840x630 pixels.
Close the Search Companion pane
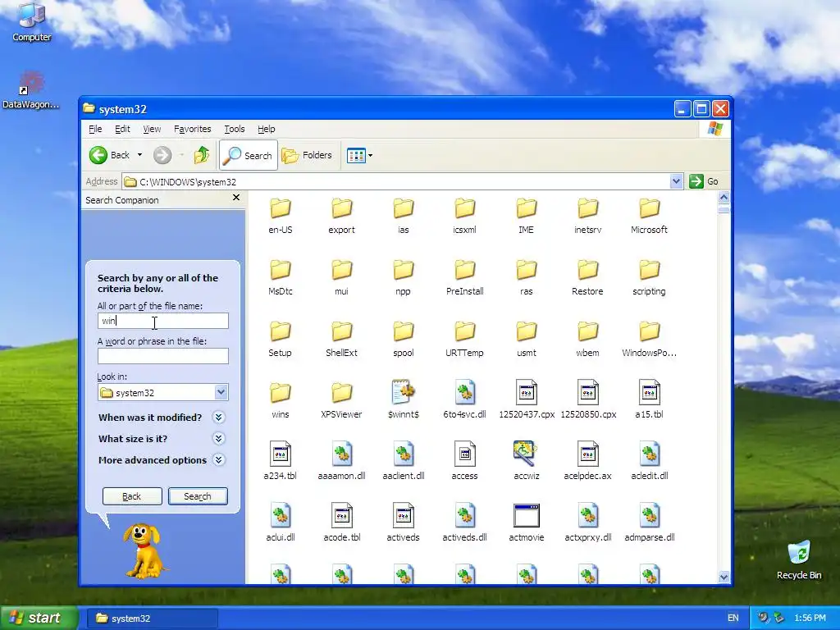(236, 198)
